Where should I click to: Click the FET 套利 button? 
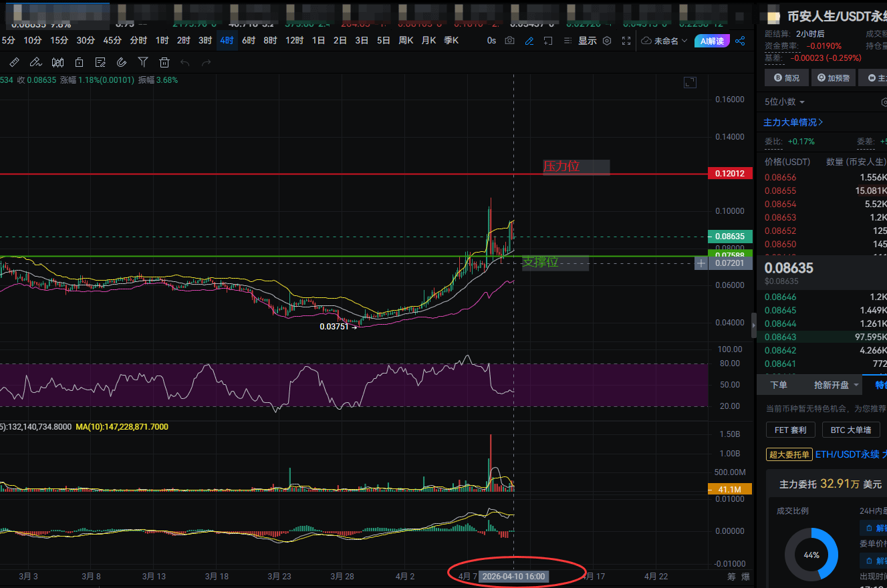[791, 430]
